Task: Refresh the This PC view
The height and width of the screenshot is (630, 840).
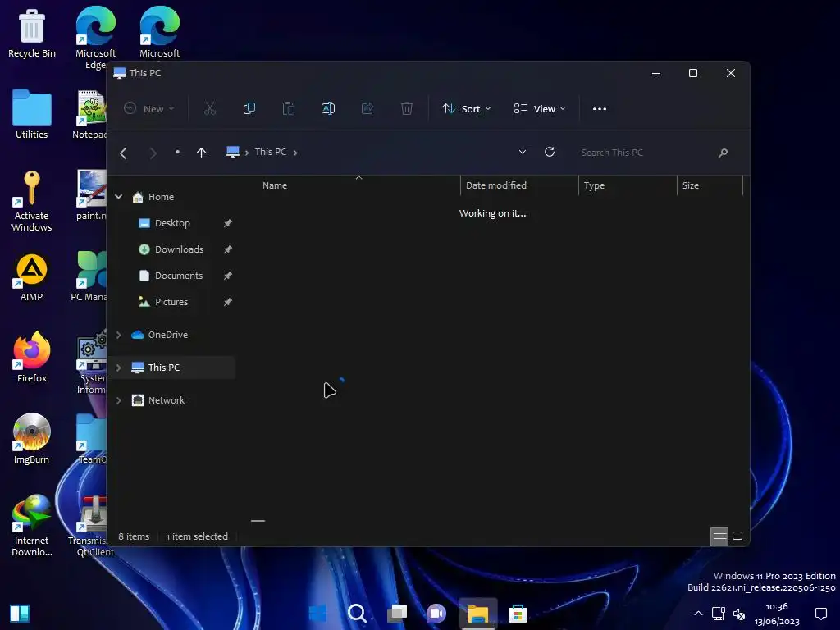Action: [x=550, y=152]
